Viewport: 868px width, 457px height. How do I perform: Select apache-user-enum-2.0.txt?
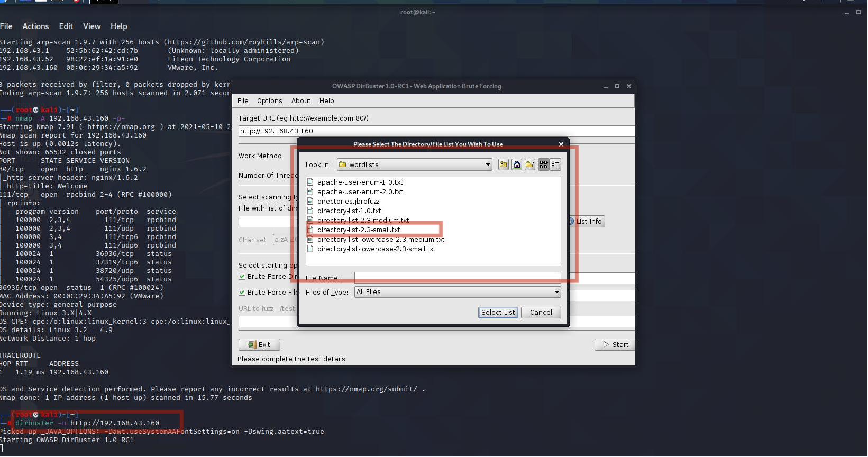[360, 192]
